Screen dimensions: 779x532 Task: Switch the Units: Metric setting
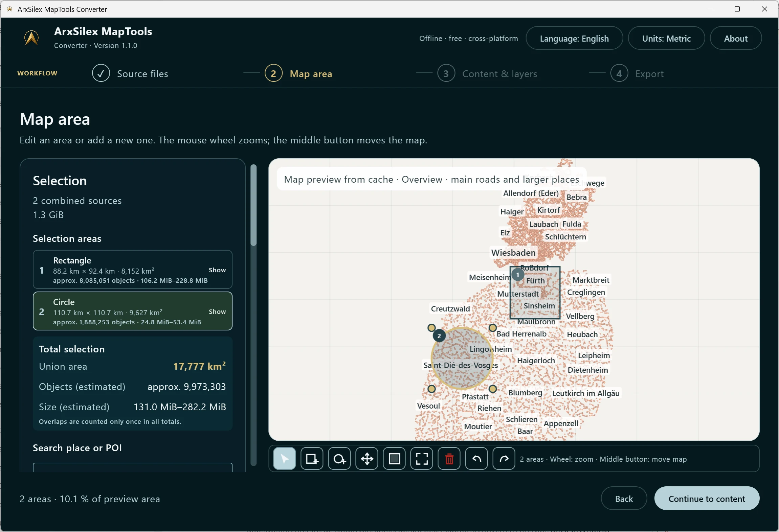click(x=666, y=38)
